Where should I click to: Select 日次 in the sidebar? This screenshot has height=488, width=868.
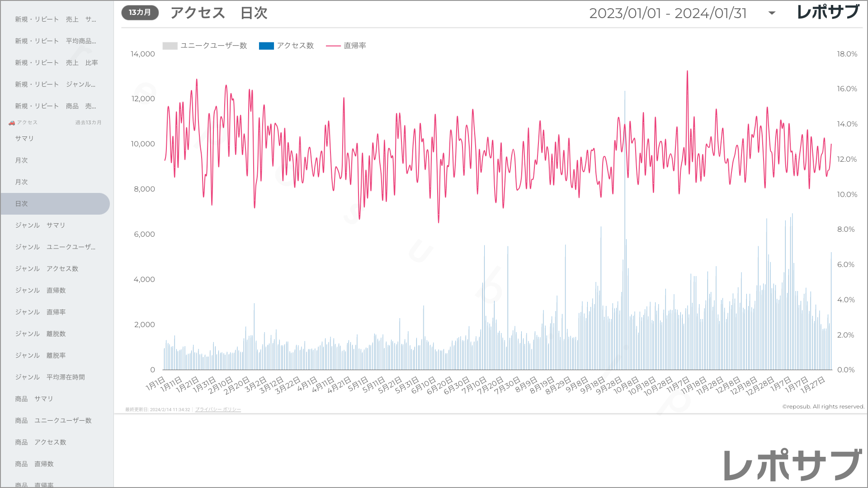(55, 204)
